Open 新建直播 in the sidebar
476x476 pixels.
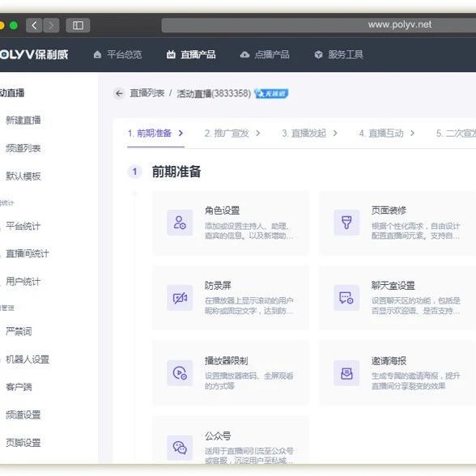[x=23, y=120]
